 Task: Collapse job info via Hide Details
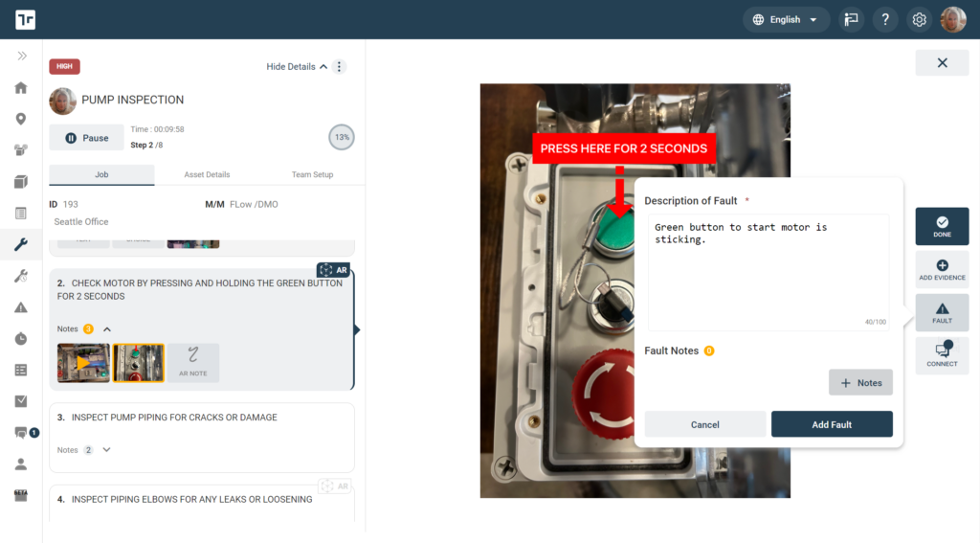(x=297, y=66)
